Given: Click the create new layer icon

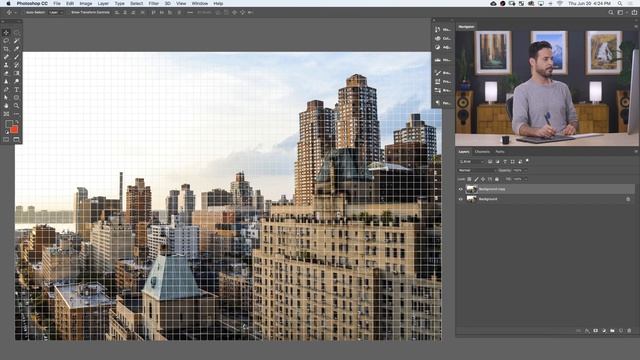Looking at the screenshot, I should click(621, 331).
